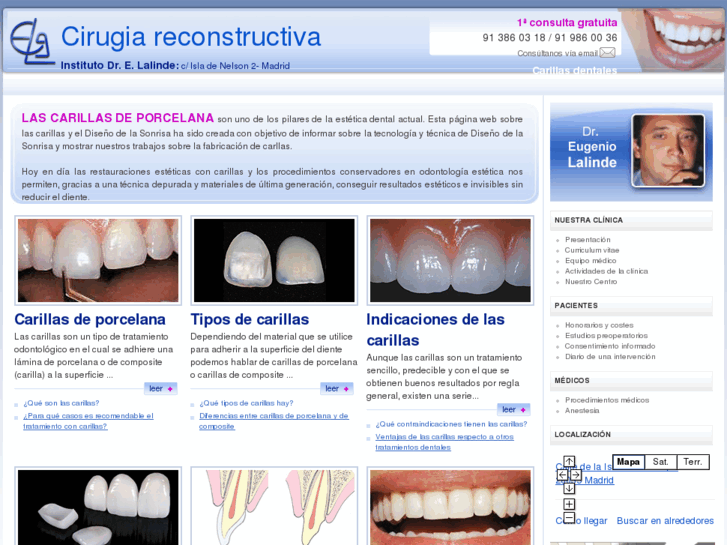This screenshot has width=727, height=545.
Task: Pan the map up with arrow control
Action: tap(569, 462)
